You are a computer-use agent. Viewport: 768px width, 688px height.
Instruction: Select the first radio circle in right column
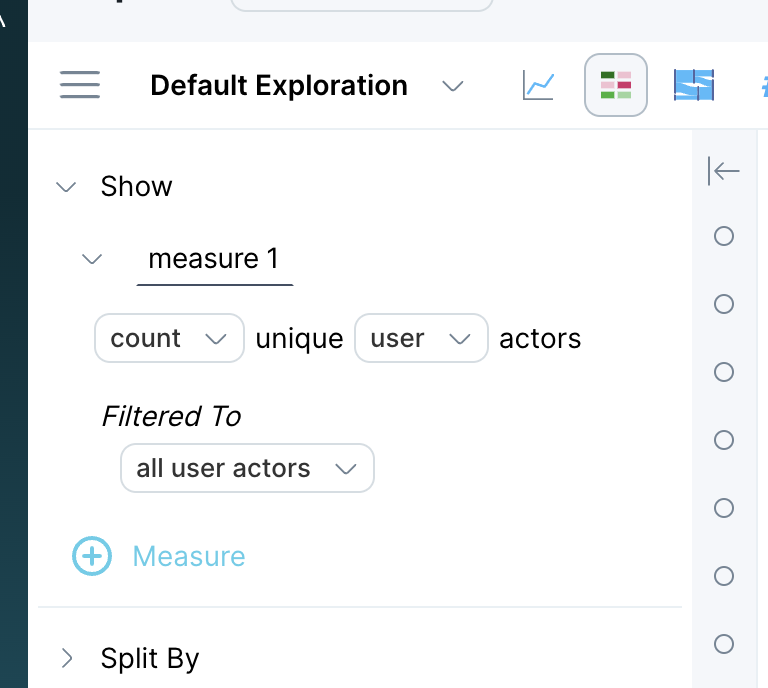(x=723, y=236)
